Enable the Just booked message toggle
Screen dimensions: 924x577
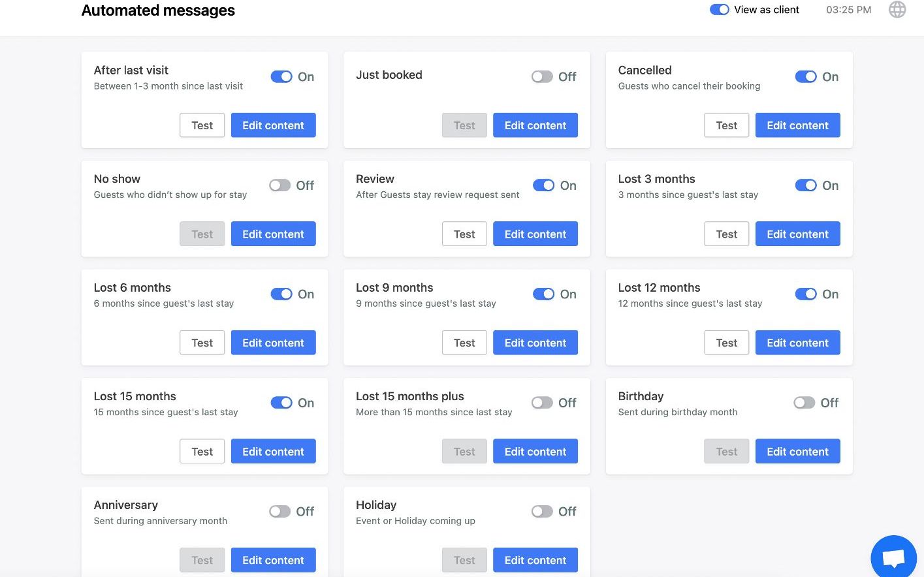pyautogui.click(x=542, y=77)
